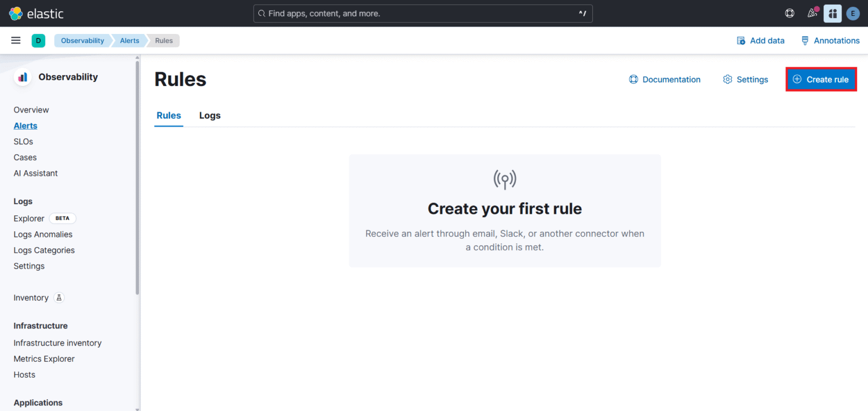The image size is (868, 411).
Task: Click the beaker icon next to Inventory
Action: [59, 297]
